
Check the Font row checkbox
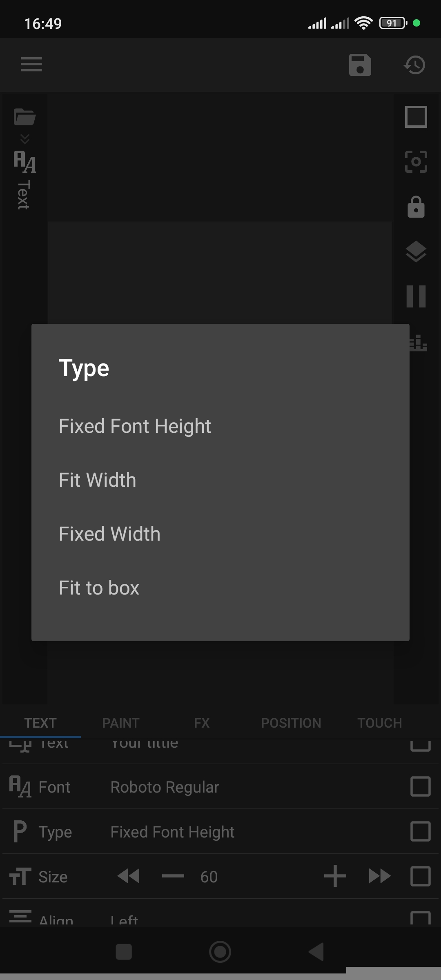(x=420, y=786)
